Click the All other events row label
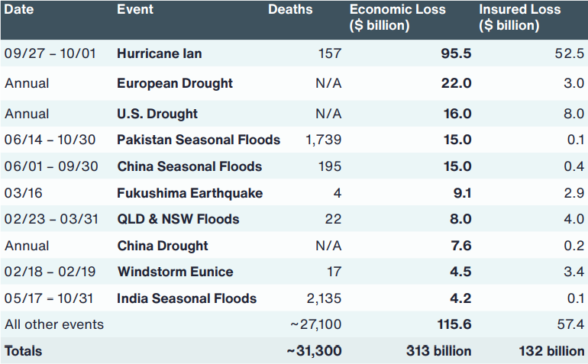 point(54,324)
